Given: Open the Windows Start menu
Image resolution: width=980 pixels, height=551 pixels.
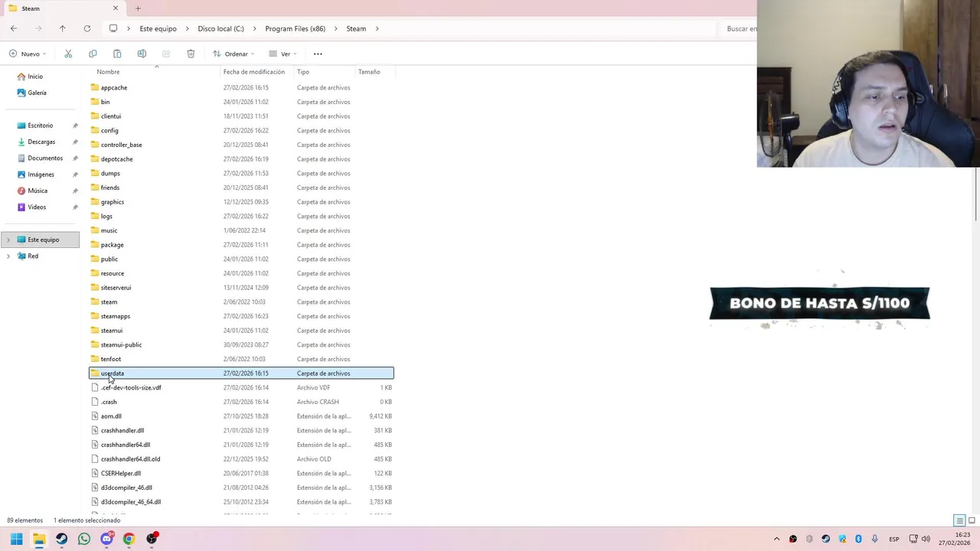Looking at the screenshot, I should 17,539.
